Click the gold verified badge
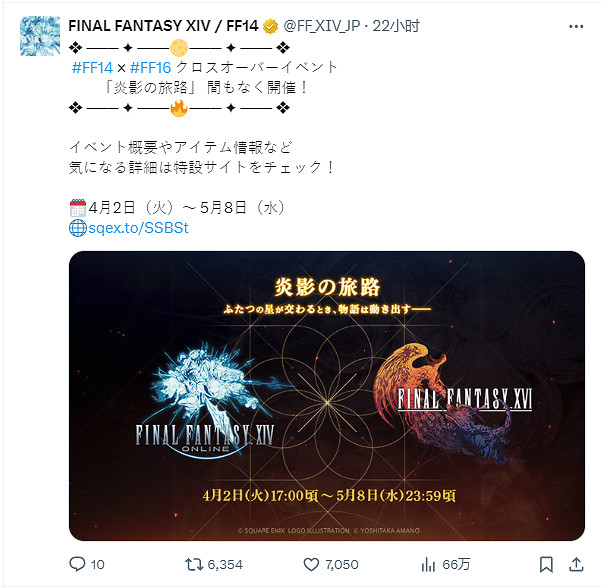Image resolution: width=602 pixels, height=588 pixels. pos(270,26)
